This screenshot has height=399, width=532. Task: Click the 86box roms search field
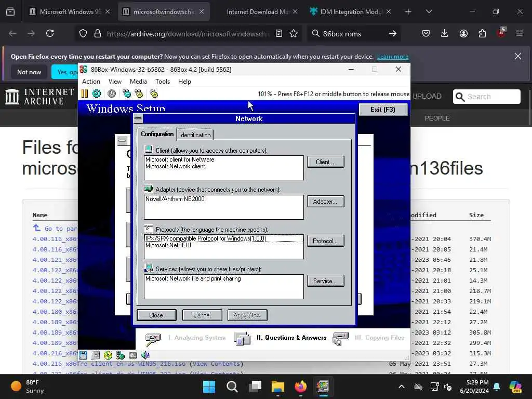click(x=353, y=34)
